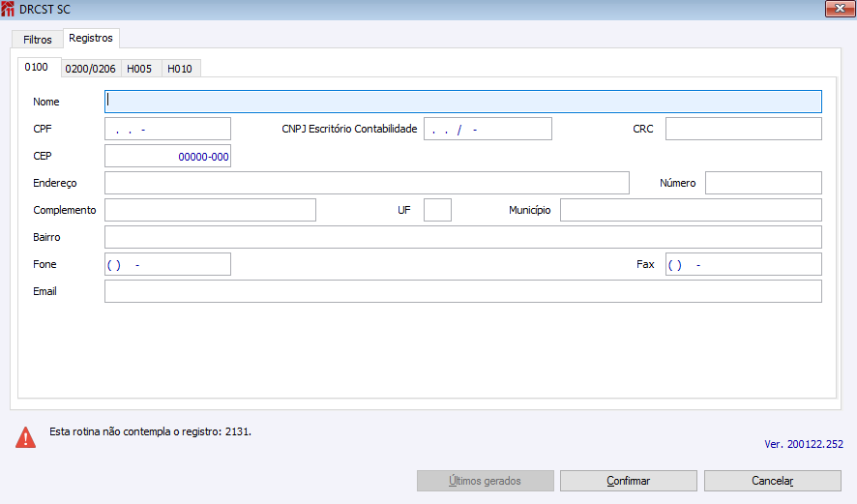Switch to the H010 sub-tab

[180, 69]
